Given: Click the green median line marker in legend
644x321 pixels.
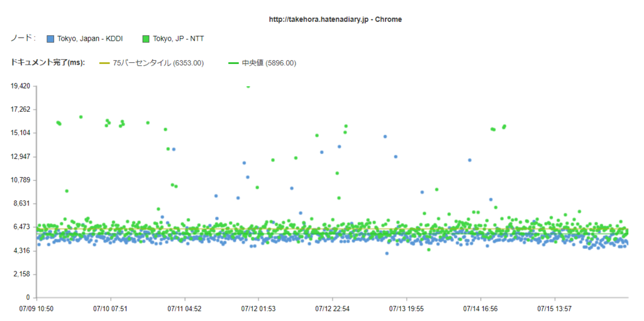Looking at the screenshot, I should tap(233, 63).
